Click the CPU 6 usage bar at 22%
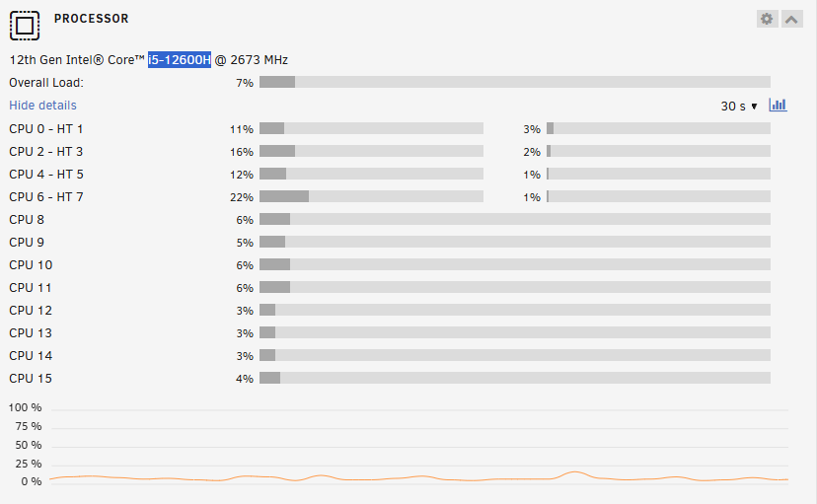 pyautogui.click(x=371, y=197)
